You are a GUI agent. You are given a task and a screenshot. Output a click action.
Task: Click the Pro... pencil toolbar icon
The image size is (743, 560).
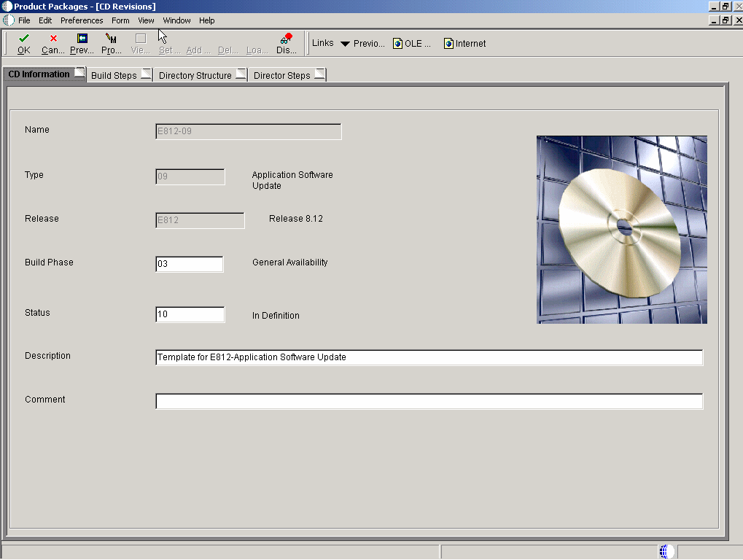111,38
